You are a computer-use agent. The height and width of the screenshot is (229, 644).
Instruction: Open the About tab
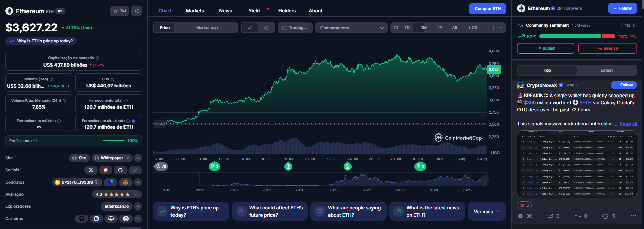pos(316,11)
